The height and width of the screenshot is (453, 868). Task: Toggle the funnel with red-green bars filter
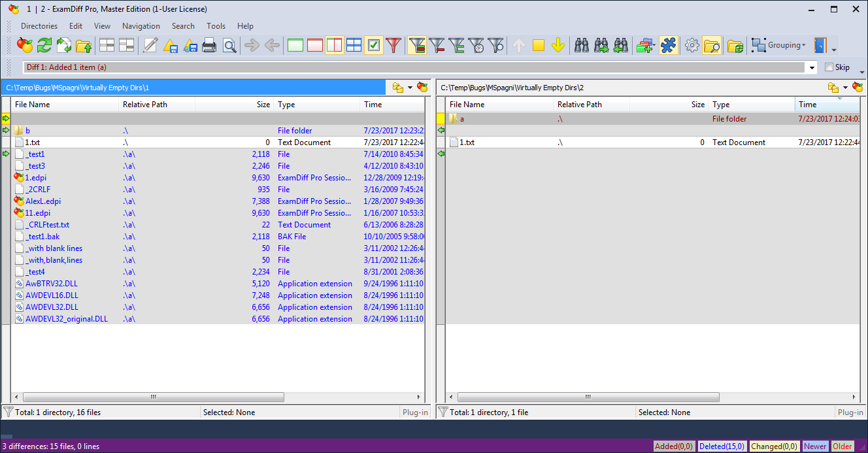click(417, 45)
